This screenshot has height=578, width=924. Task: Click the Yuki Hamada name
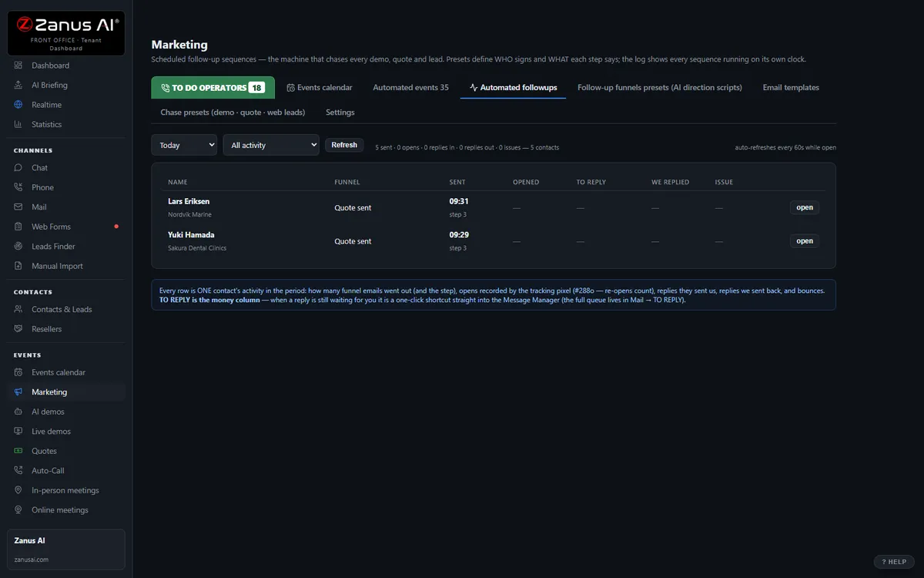coord(191,234)
